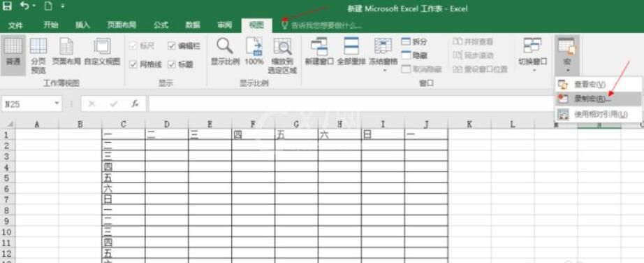The height and width of the screenshot is (263, 644).
Task: Click cell G1 containing 五
Action: [x=296, y=134]
